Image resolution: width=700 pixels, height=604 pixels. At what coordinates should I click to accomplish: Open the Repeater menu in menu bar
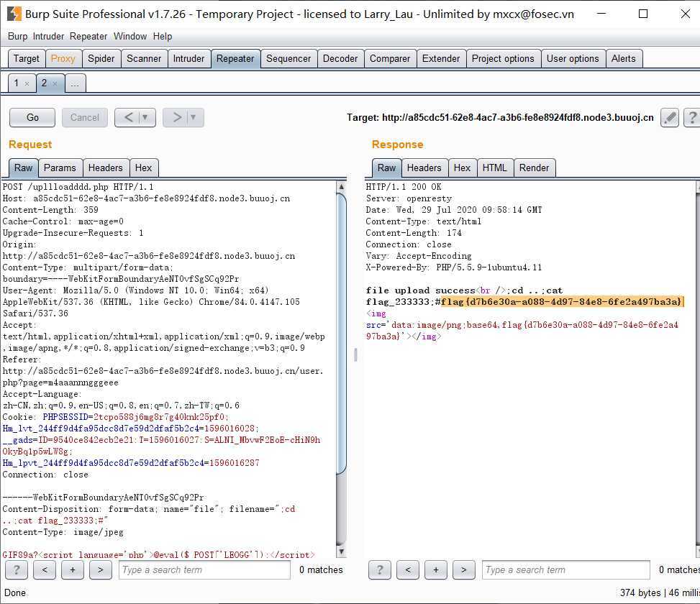[88, 36]
